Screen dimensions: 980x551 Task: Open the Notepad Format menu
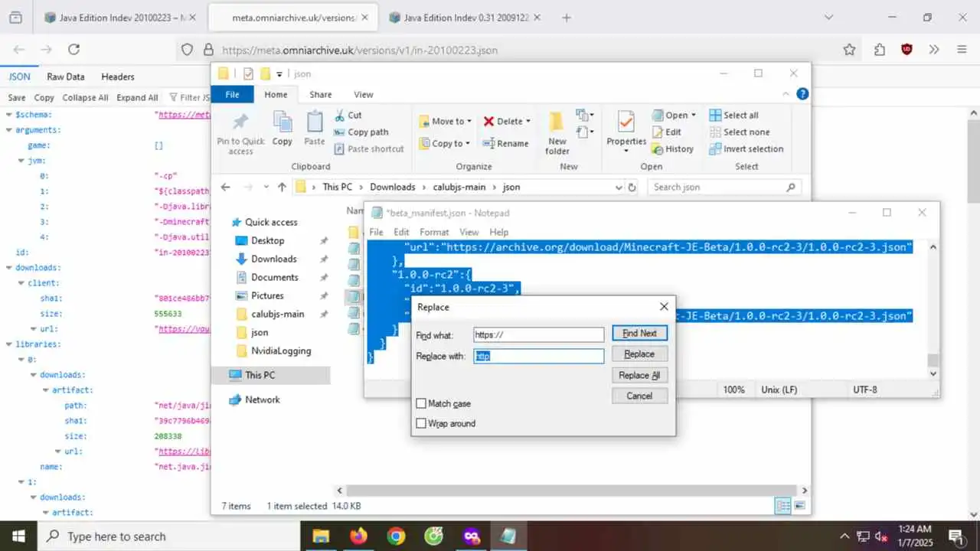(x=434, y=232)
